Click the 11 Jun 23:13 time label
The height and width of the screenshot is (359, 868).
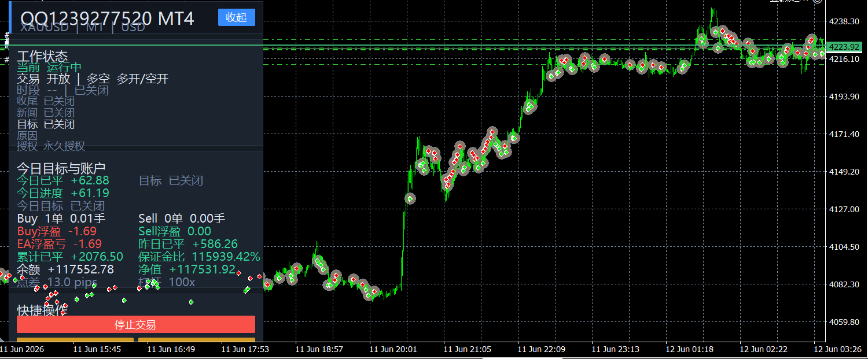tap(616, 350)
